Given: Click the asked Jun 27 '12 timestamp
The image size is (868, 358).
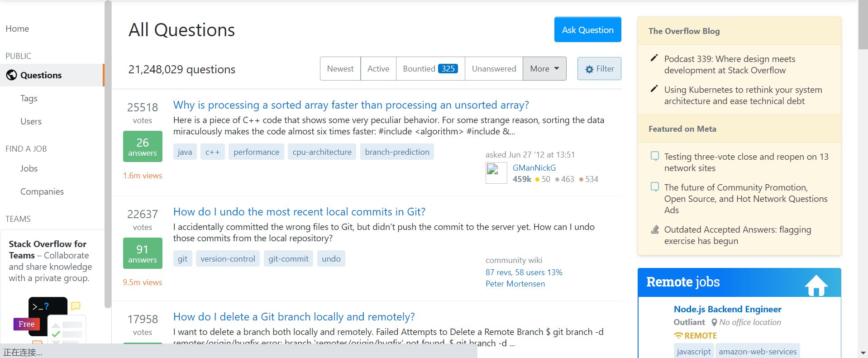Looking at the screenshot, I should pyautogui.click(x=530, y=155).
